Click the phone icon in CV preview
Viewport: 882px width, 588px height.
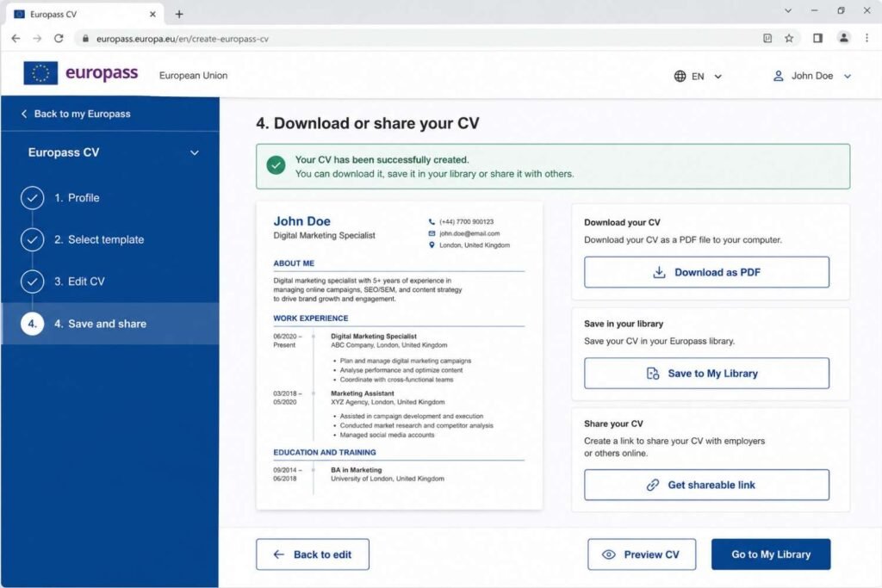click(x=432, y=221)
